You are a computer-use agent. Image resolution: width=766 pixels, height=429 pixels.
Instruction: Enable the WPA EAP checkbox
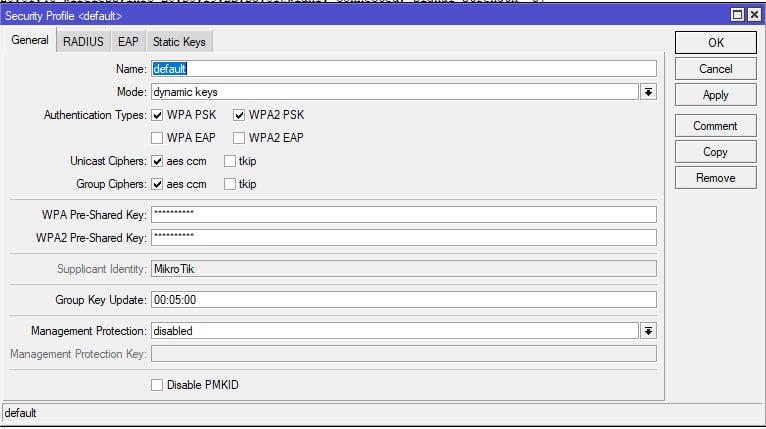click(x=157, y=138)
